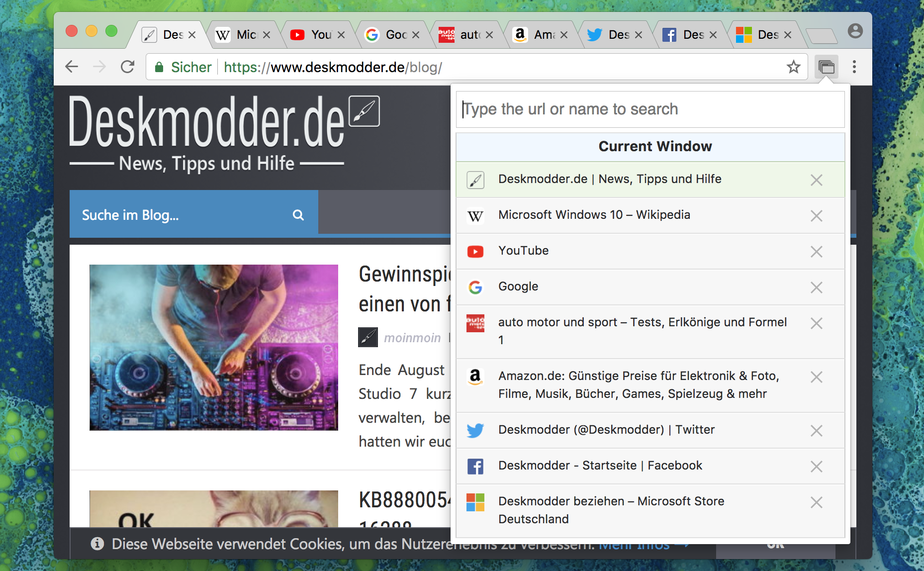924x571 pixels.
Task: Bookmark this page with the star icon
Action: coord(794,67)
